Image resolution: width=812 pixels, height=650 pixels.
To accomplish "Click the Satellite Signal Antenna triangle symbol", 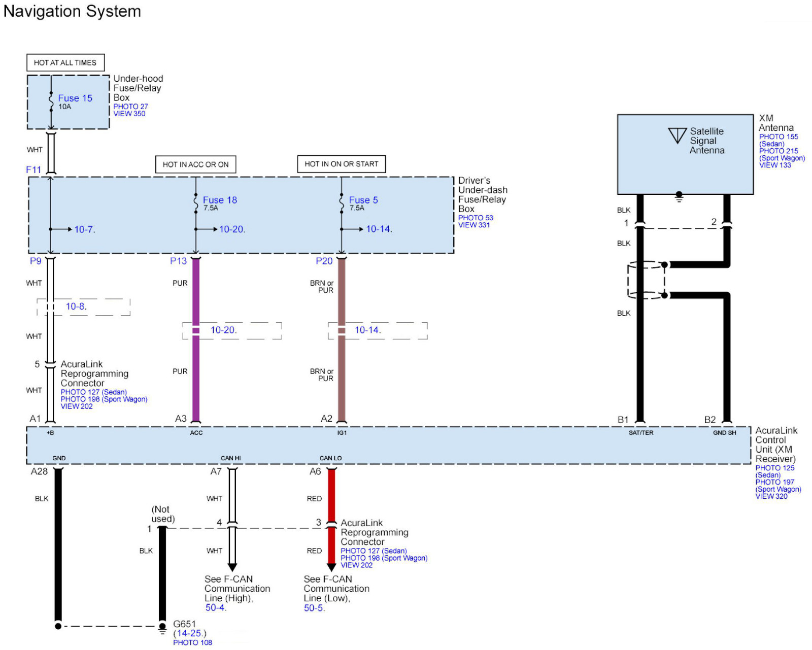I will click(677, 135).
